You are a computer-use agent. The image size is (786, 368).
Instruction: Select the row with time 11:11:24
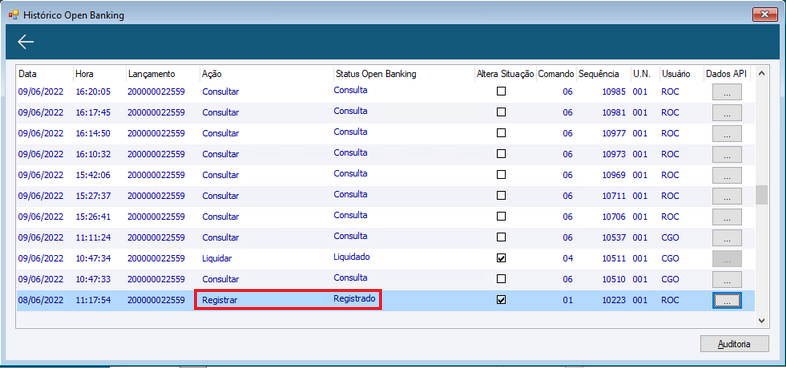point(385,237)
